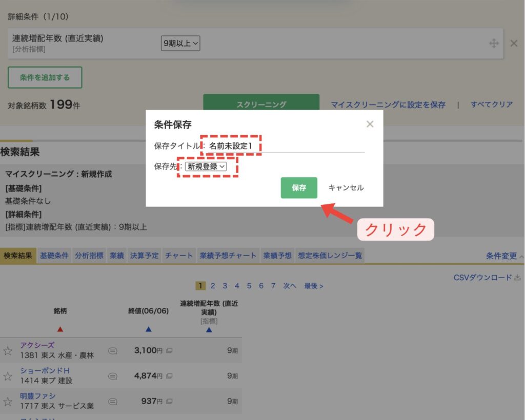Toggle favorite star for ショーボンドH
Viewport: 525px width, 420px height.
coord(8,376)
